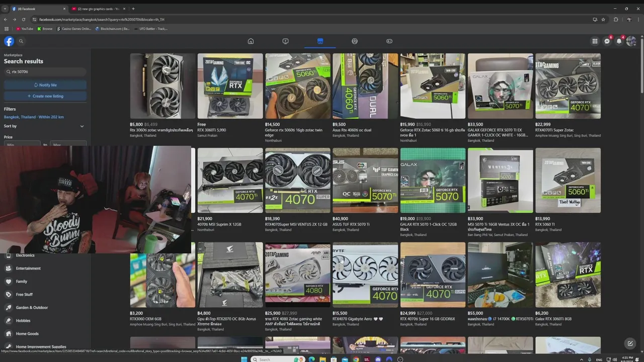Open the Blockchain.com bookmark
Screen dimensions: 644x362
coord(113,29)
